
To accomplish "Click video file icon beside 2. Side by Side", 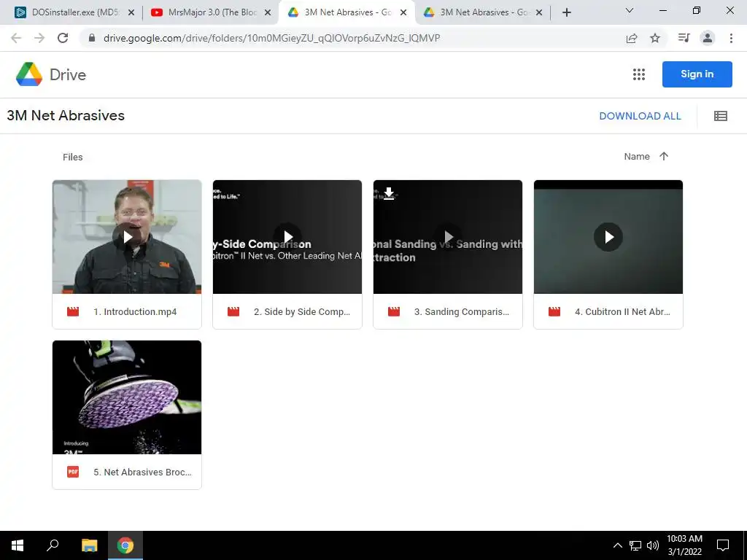I will tap(233, 312).
